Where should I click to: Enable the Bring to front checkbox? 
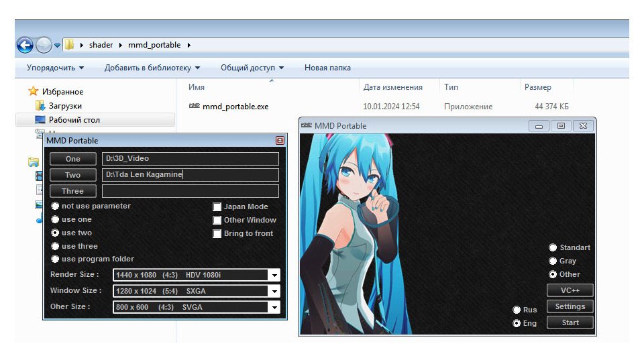click(217, 233)
